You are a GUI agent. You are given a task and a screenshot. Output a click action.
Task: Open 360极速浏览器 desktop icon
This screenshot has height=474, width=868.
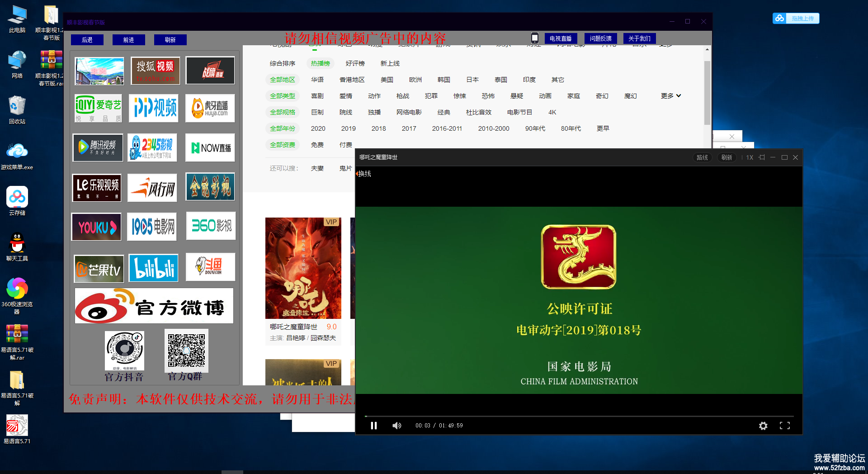[17, 295]
